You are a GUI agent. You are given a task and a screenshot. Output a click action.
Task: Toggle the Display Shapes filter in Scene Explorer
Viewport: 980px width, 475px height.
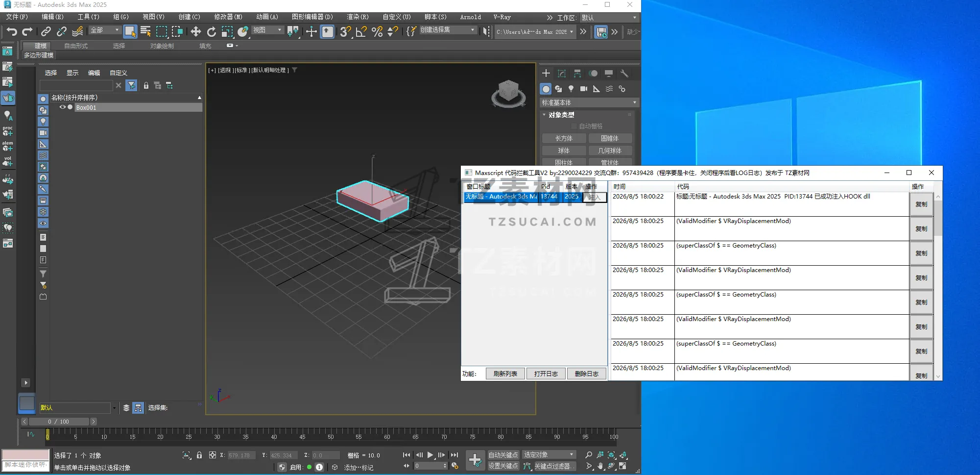pyautogui.click(x=43, y=110)
